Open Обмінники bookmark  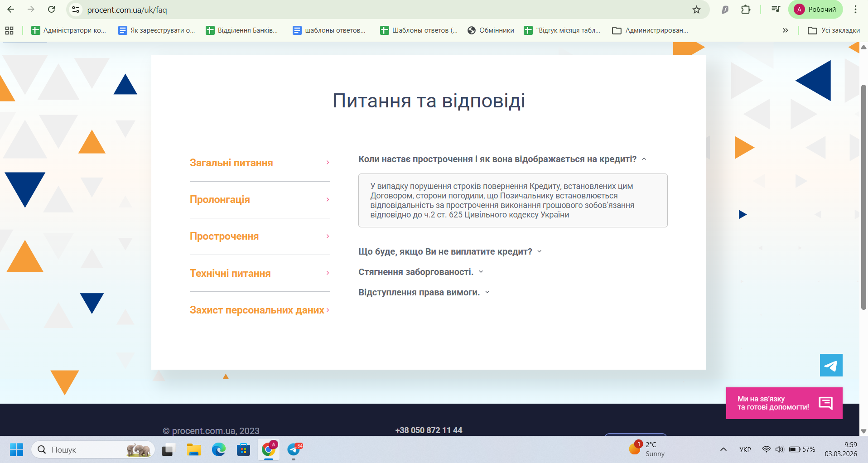click(x=491, y=30)
